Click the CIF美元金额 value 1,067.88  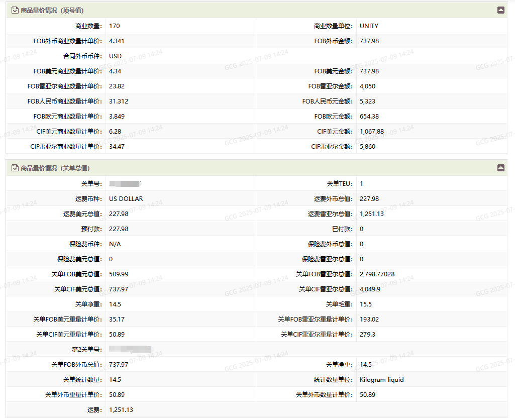372,131
